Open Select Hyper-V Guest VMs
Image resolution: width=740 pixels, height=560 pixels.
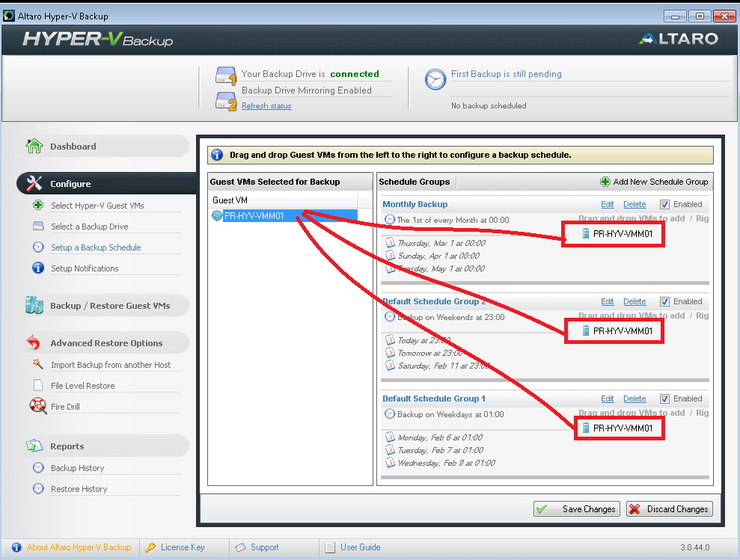click(97, 205)
